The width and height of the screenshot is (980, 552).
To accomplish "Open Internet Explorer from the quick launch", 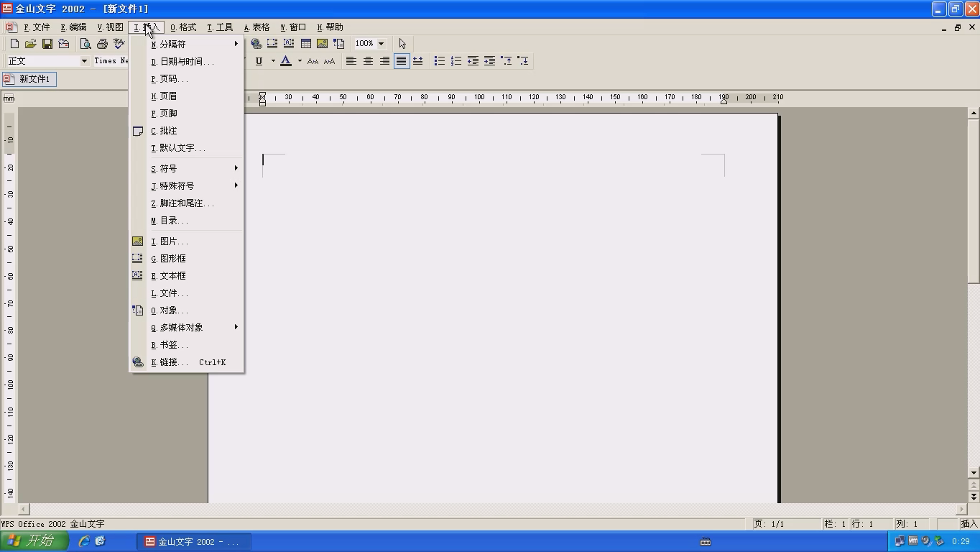I will [x=84, y=541].
